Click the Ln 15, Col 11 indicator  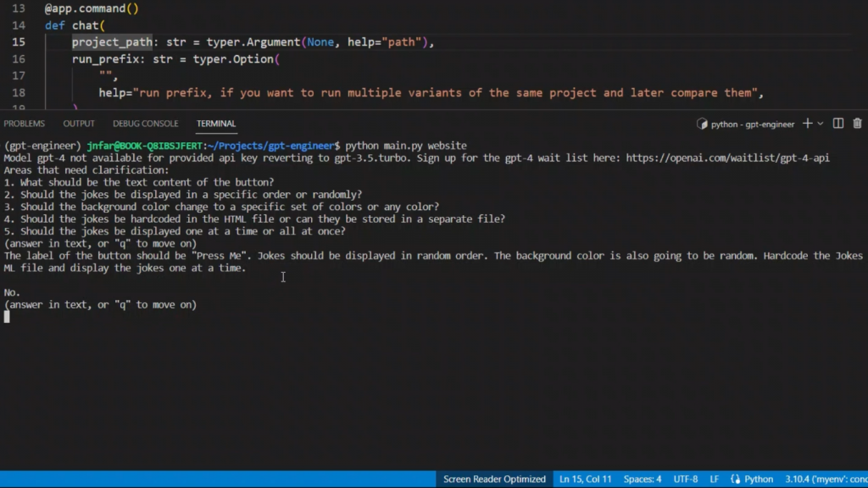[585, 480]
